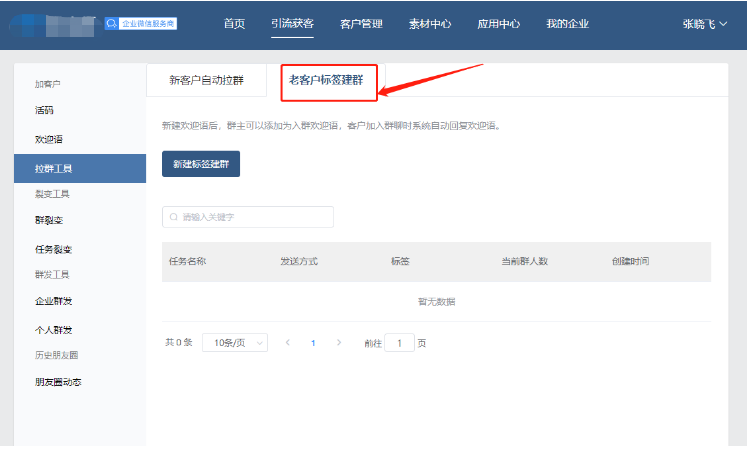The image size is (748, 453).
Task: Click the 前往 page number input box
Action: coord(399,343)
